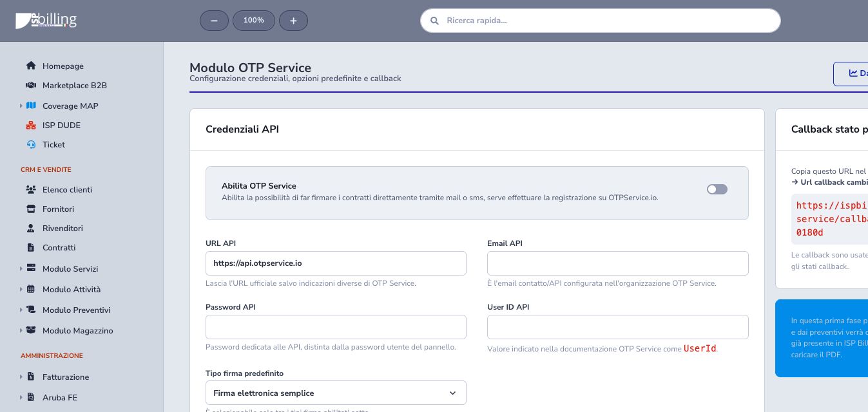Click the Marketplace B2B handshake icon
This screenshot has width=868, height=412.
[x=31, y=85]
